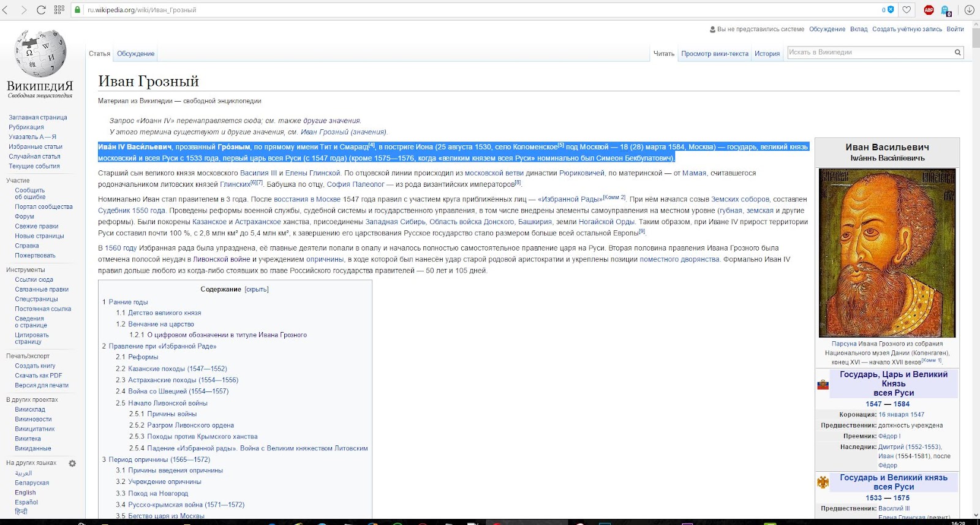Select the 'Читать' tab
This screenshot has width=980, height=525.
click(664, 54)
